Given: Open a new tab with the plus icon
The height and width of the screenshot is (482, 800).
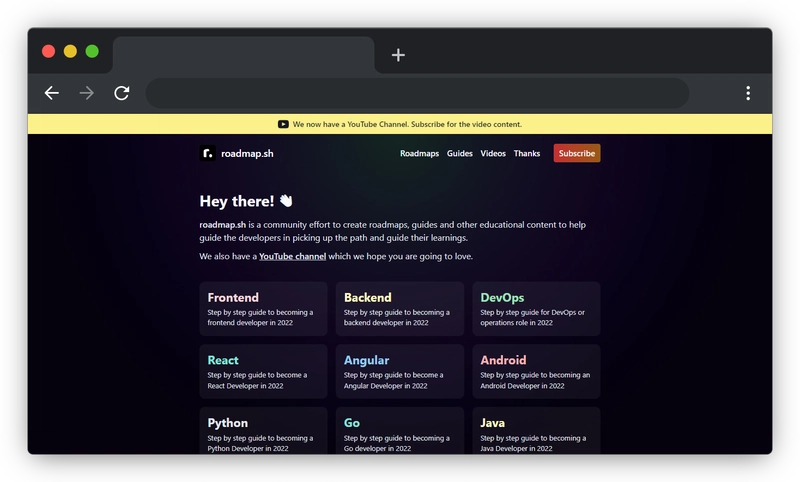Looking at the screenshot, I should point(398,55).
